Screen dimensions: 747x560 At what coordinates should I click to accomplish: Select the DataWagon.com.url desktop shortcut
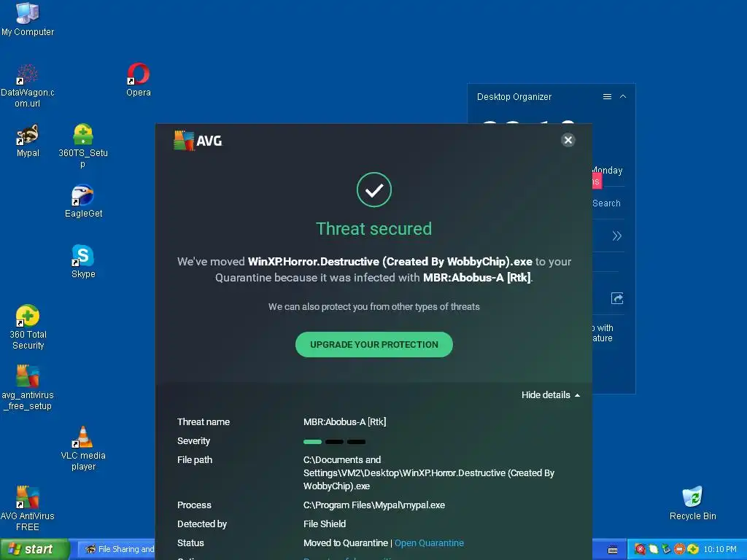[27, 86]
